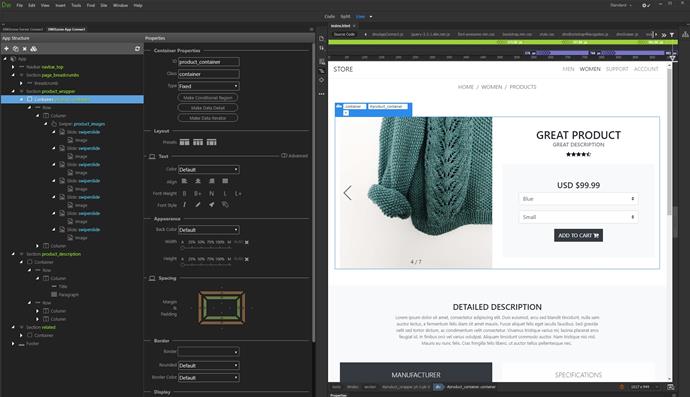The width and height of the screenshot is (690, 397).
Task: Select the center text align icon
Action: (x=198, y=181)
